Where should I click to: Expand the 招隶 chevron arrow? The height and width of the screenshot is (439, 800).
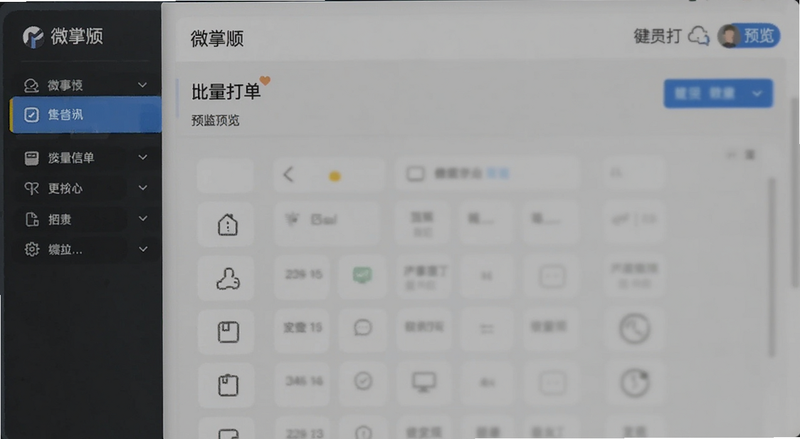pos(143,219)
